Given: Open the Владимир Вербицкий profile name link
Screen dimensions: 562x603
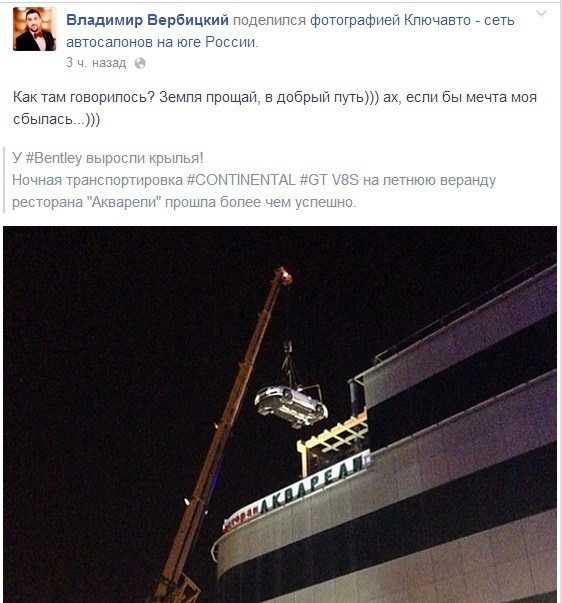Looking at the screenshot, I should tap(147, 20).
